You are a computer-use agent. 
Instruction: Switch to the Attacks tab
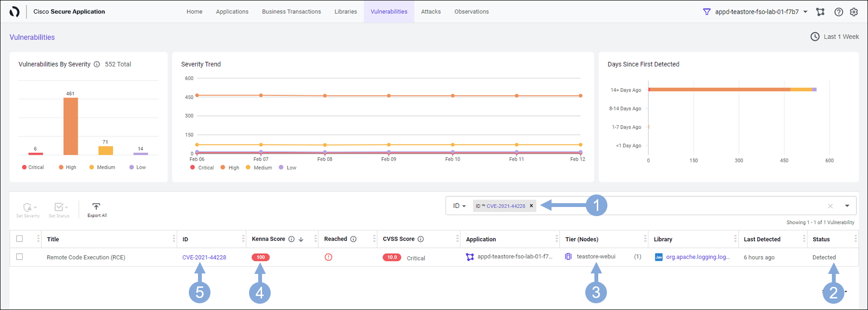(x=431, y=12)
